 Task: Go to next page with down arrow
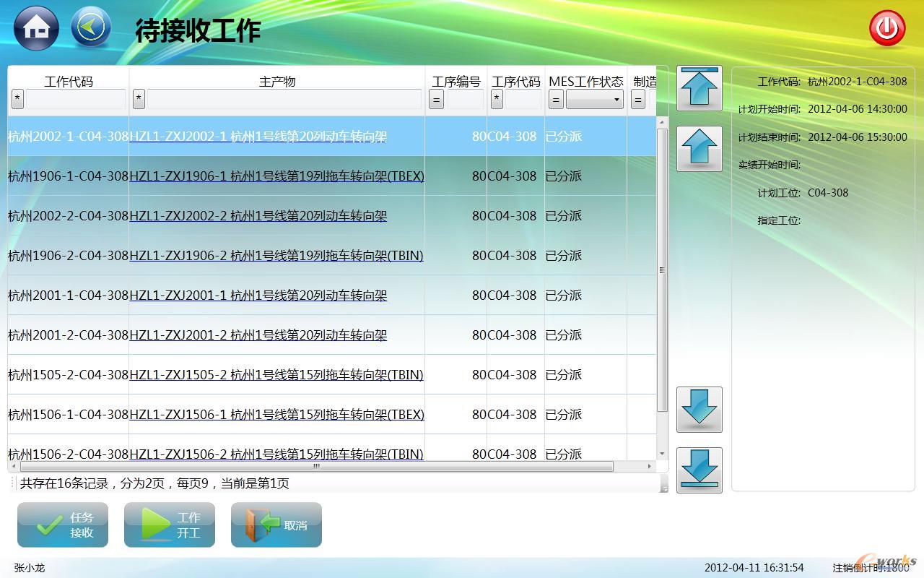pos(699,410)
